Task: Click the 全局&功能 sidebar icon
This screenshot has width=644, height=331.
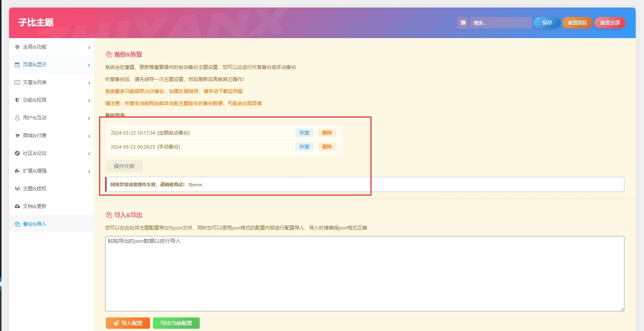Action: coord(17,47)
